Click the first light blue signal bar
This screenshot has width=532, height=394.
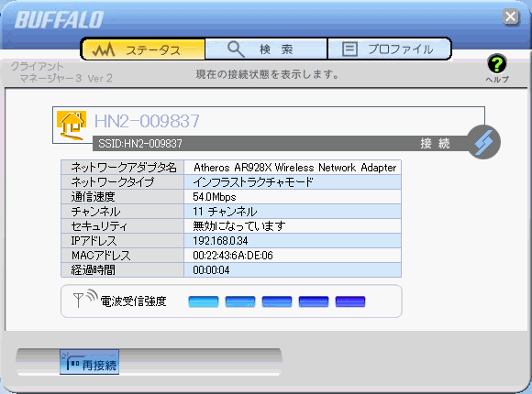(204, 301)
